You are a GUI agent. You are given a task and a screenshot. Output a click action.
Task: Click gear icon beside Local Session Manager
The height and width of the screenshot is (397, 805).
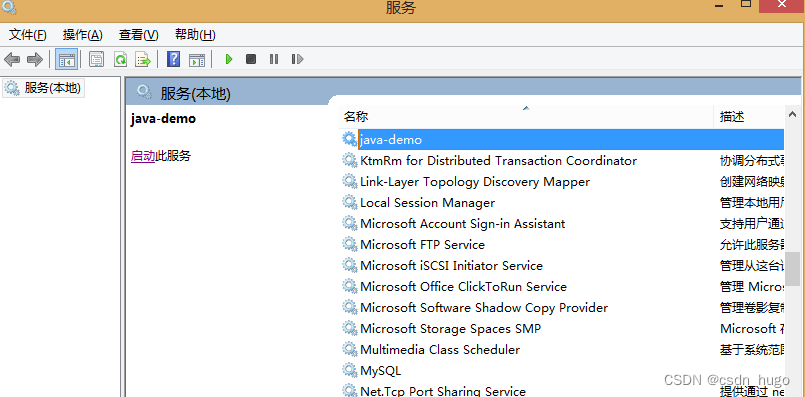point(350,202)
